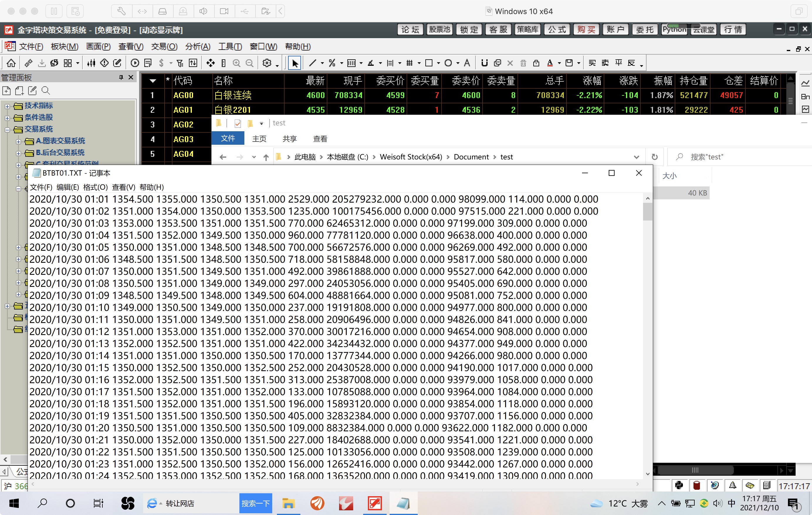Click the 论坛 button
Image resolution: width=812 pixels, height=515 pixels.
(x=410, y=30)
